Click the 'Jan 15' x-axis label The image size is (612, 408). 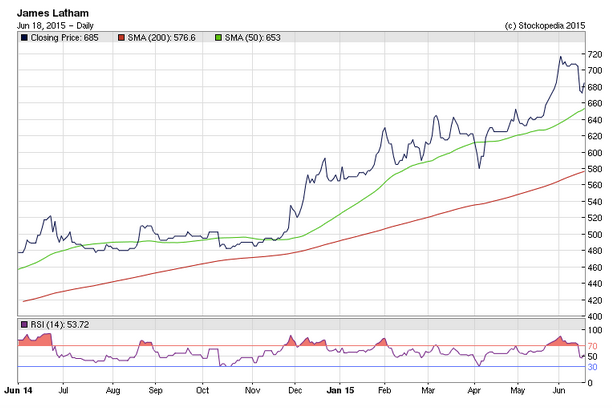340,390
